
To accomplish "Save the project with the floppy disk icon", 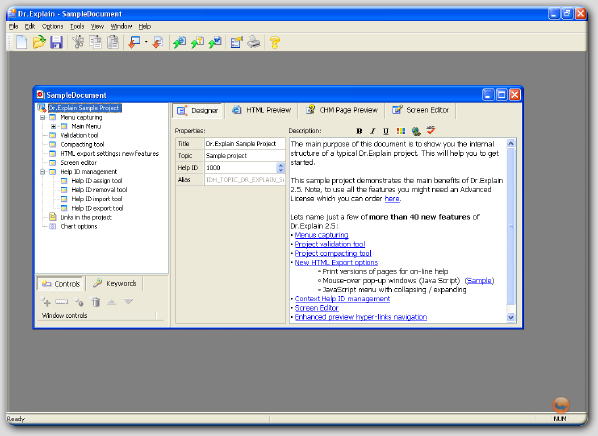I will click(x=56, y=42).
